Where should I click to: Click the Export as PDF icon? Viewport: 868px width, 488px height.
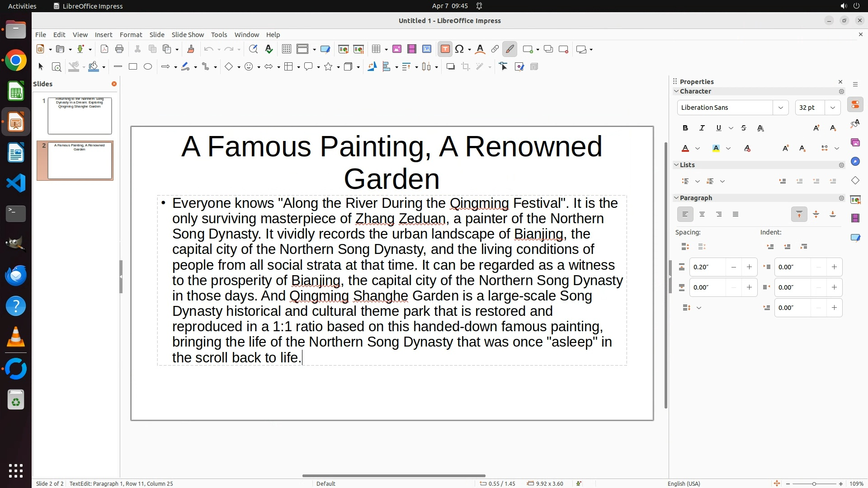click(x=104, y=49)
